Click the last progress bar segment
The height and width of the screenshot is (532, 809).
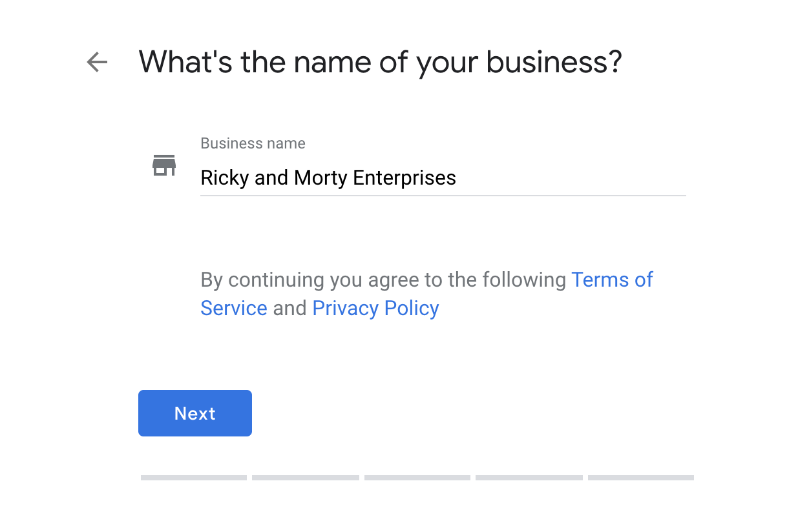pyautogui.click(x=641, y=478)
